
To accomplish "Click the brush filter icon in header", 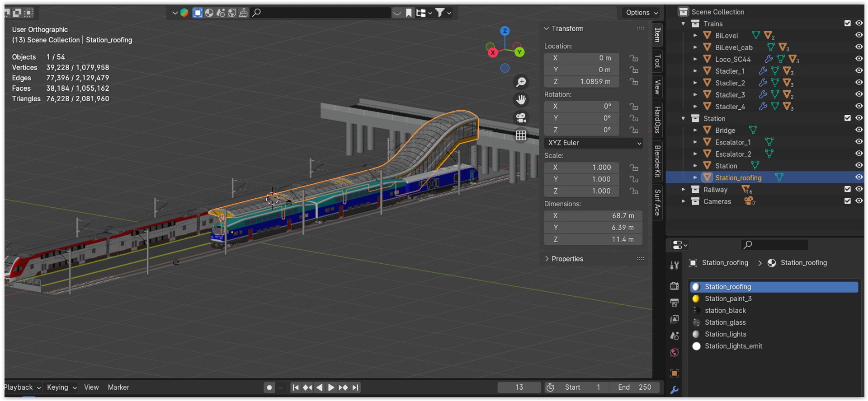I will (243, 13).
